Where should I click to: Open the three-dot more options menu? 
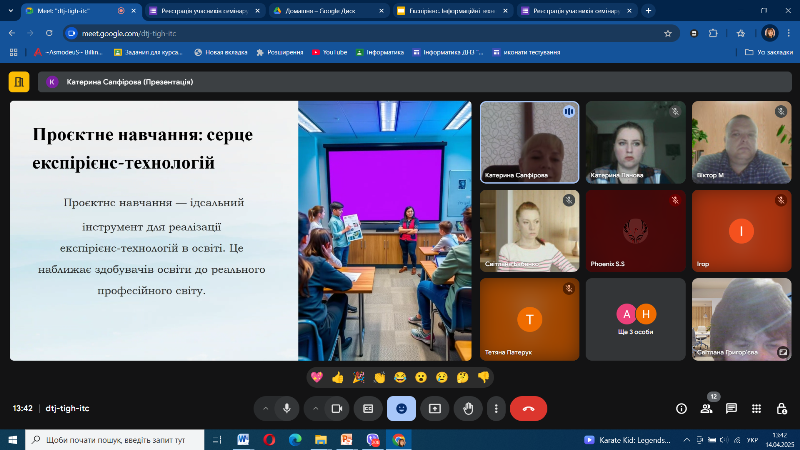495,408
